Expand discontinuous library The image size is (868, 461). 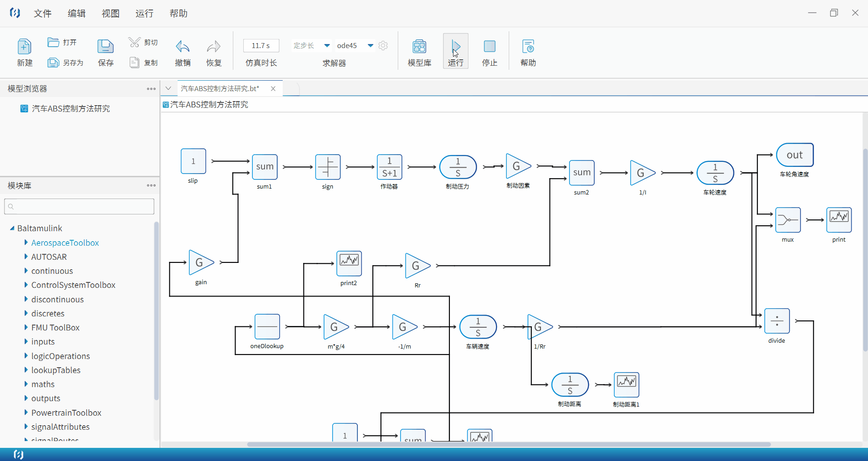pos(26,299)
